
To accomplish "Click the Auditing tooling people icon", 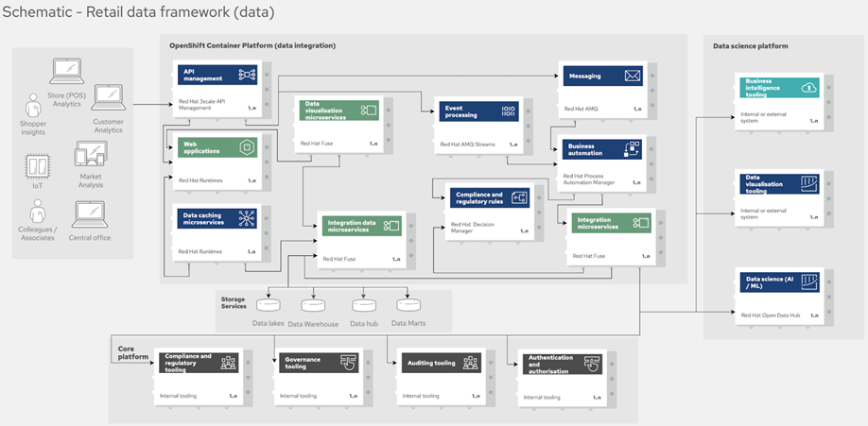I will tap(471, 363).
